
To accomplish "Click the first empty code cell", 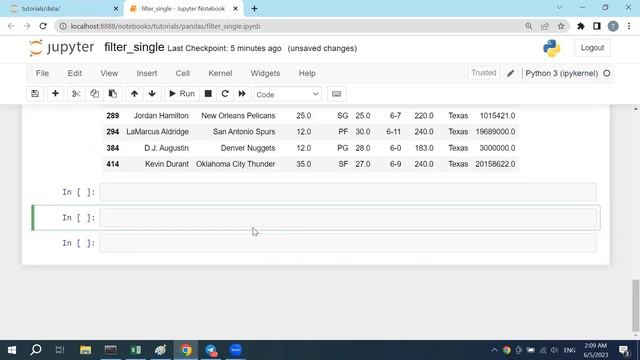I will [348, 192].
